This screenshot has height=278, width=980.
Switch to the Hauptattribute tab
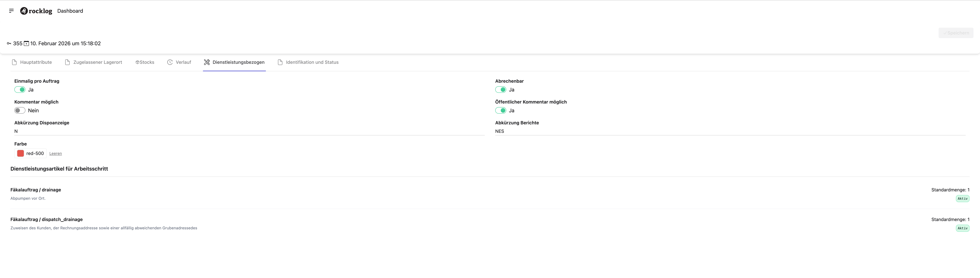[x=32, y=62]
